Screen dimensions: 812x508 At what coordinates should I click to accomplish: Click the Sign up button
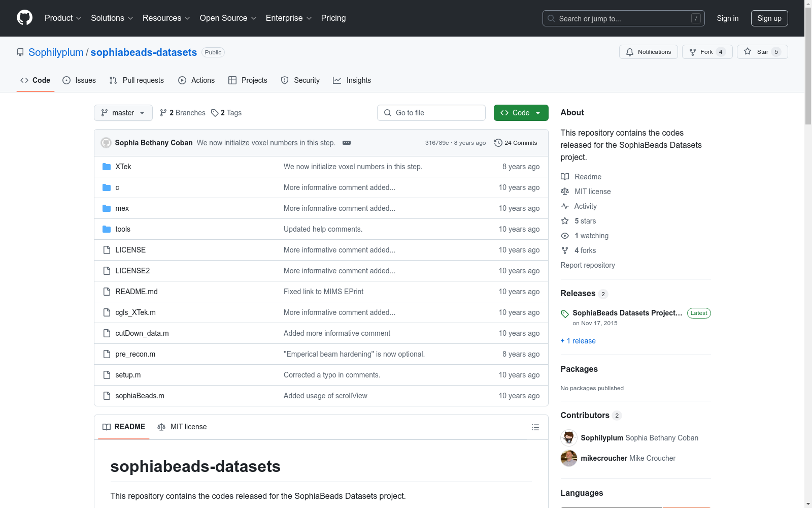pos(769,18)
